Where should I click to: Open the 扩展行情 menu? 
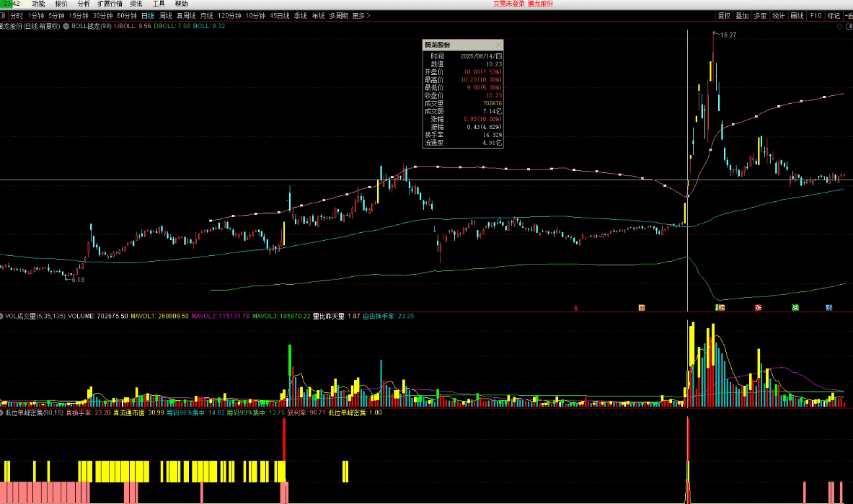[x=110, y=4]
